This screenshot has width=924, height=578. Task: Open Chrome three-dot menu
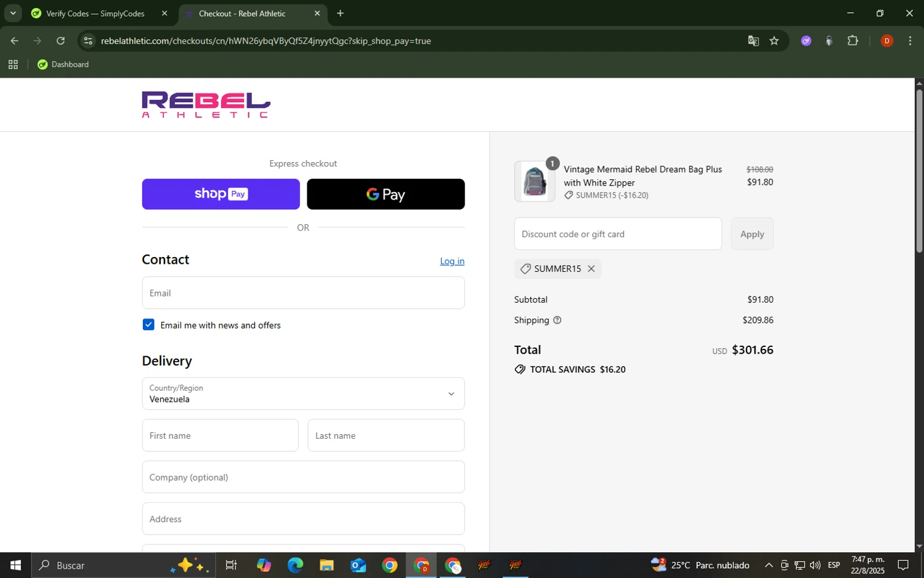point(910,41)
